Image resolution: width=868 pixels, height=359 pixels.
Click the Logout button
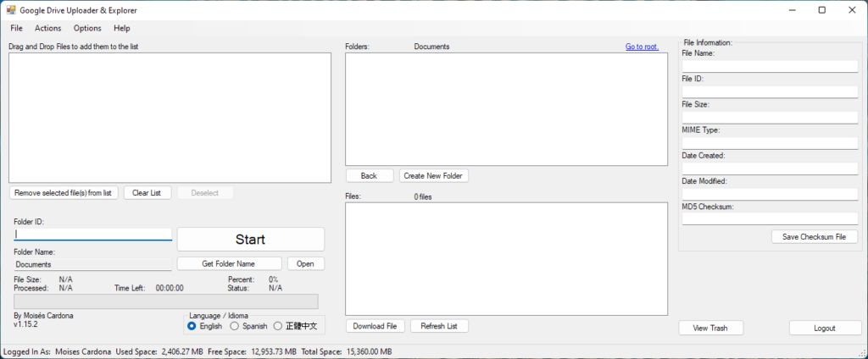pyautogui.click(x=825, y=328)
